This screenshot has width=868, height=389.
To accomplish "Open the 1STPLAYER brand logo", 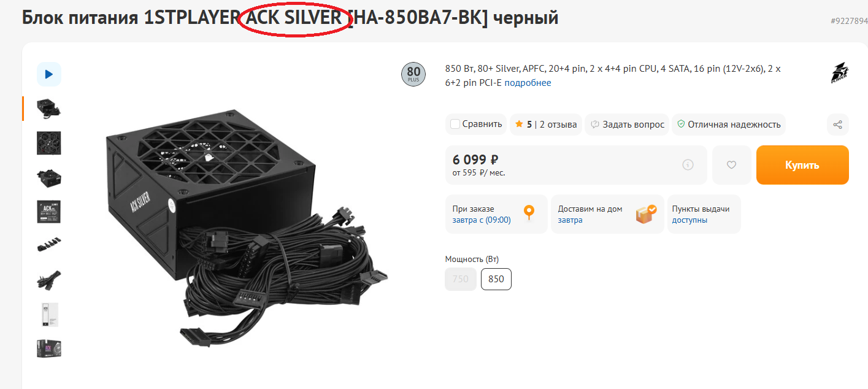I will click(x=839, y=74).
